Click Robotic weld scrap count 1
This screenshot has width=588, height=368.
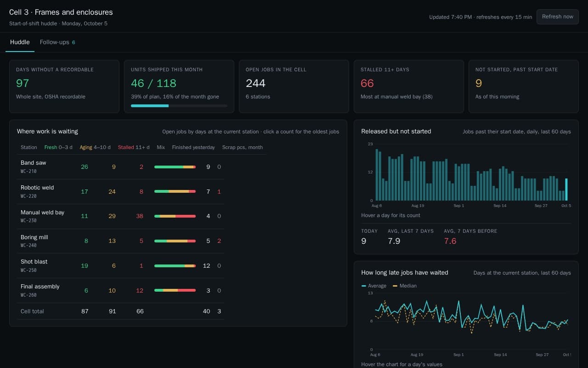click(x=219, y=191)
